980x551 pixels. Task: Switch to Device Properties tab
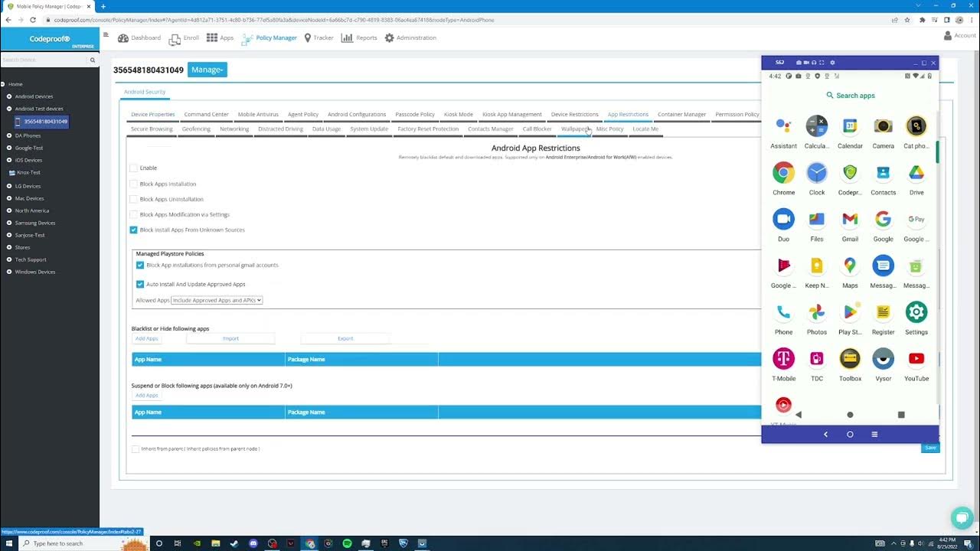(153, 114)
